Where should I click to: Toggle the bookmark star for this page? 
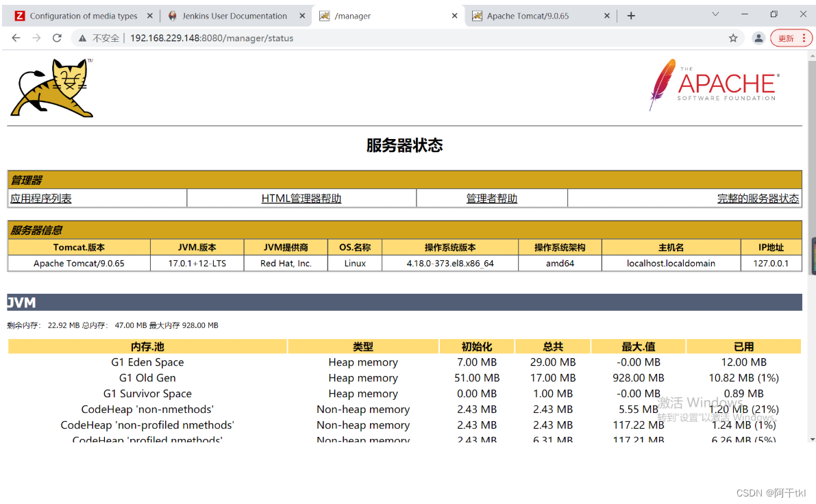point(733,38)
